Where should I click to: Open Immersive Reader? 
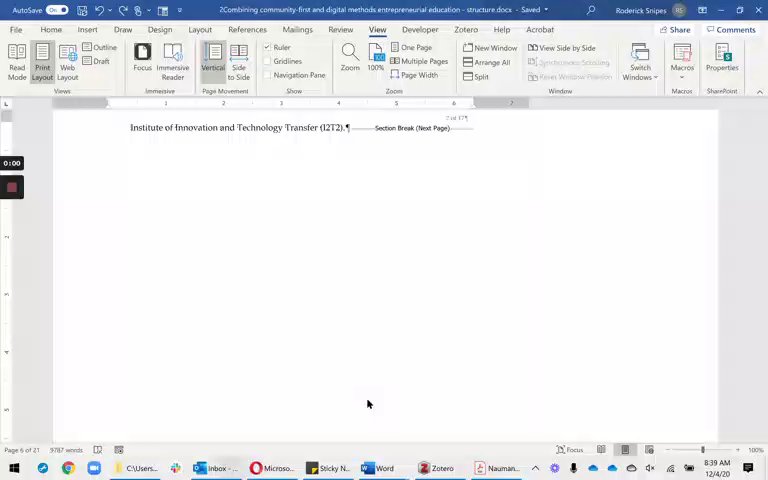(x=173, y=62)
